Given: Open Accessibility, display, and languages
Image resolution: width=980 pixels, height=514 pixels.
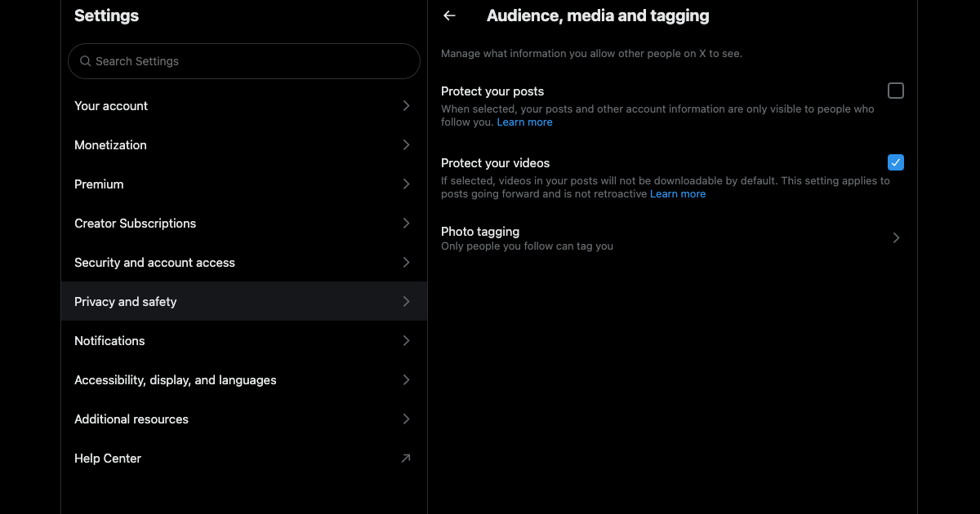Looking at the screenshot, I should coord(244,380).
